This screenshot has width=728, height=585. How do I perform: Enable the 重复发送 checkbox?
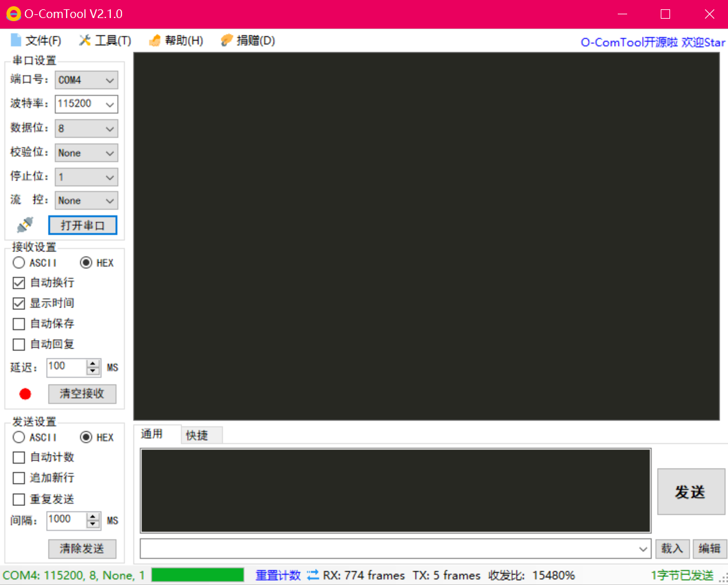(x=19, y=499)
